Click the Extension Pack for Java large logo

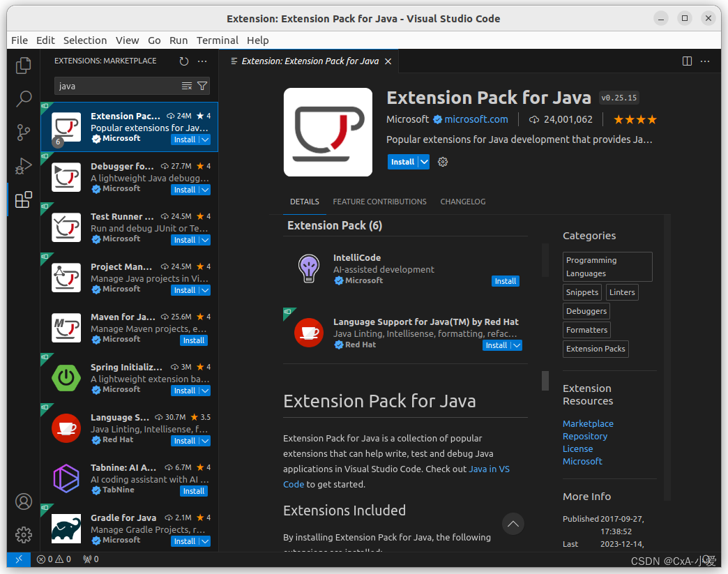[328, 132]
